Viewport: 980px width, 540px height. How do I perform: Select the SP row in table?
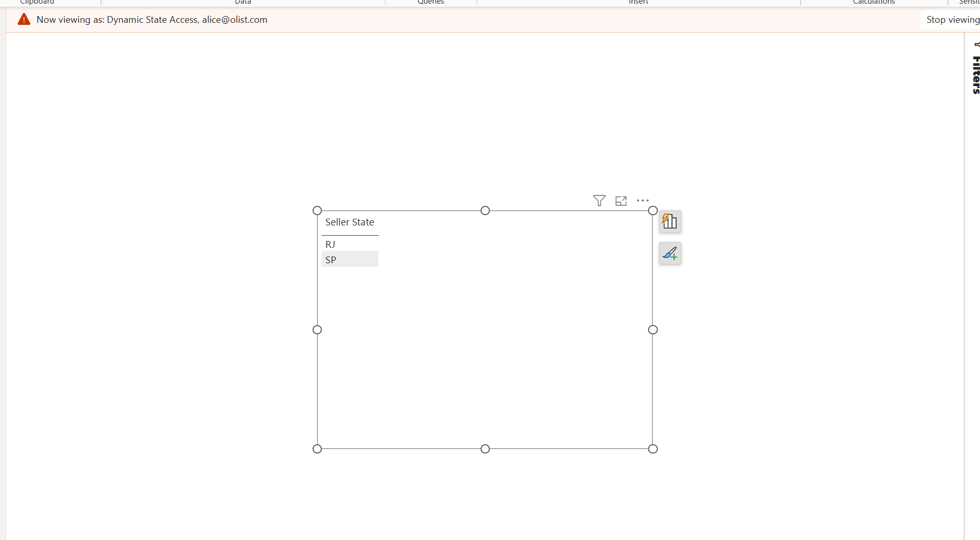tap(331, 260)
